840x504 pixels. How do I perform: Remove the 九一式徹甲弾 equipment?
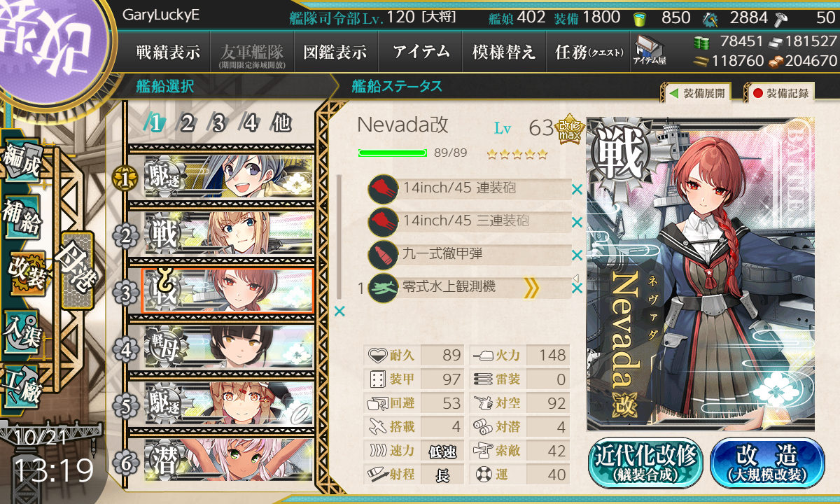point(577,255)
